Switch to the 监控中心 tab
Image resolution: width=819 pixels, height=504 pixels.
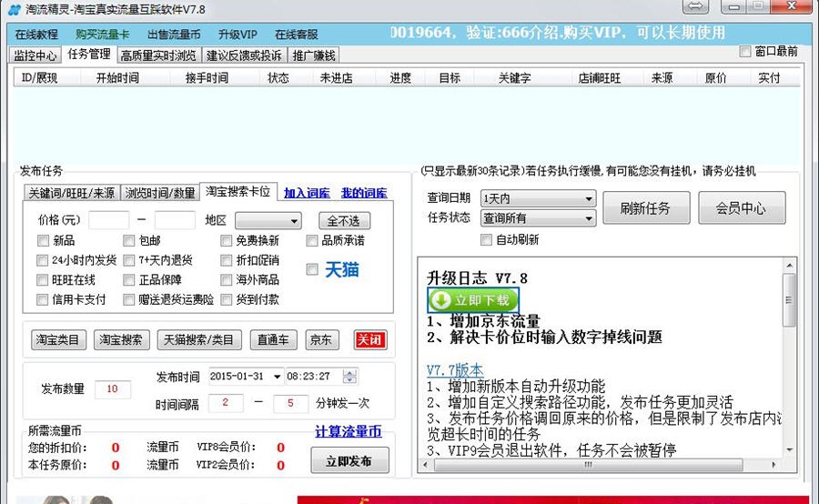pos(35,55)
